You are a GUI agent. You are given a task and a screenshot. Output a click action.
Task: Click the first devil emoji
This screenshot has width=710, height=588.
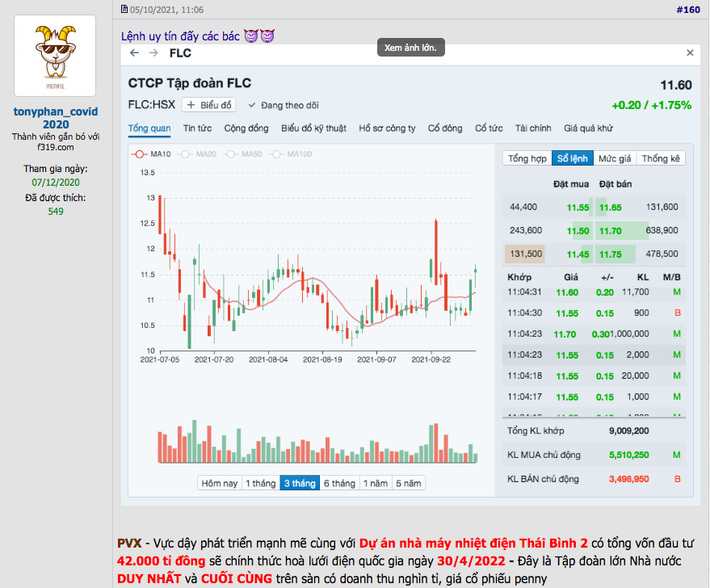[251, 36]
